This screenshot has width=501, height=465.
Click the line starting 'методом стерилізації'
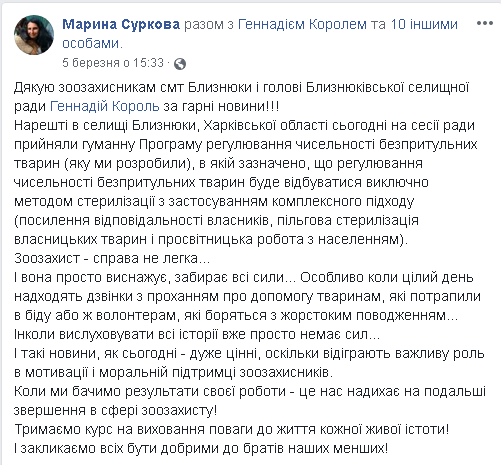(214, 201)
